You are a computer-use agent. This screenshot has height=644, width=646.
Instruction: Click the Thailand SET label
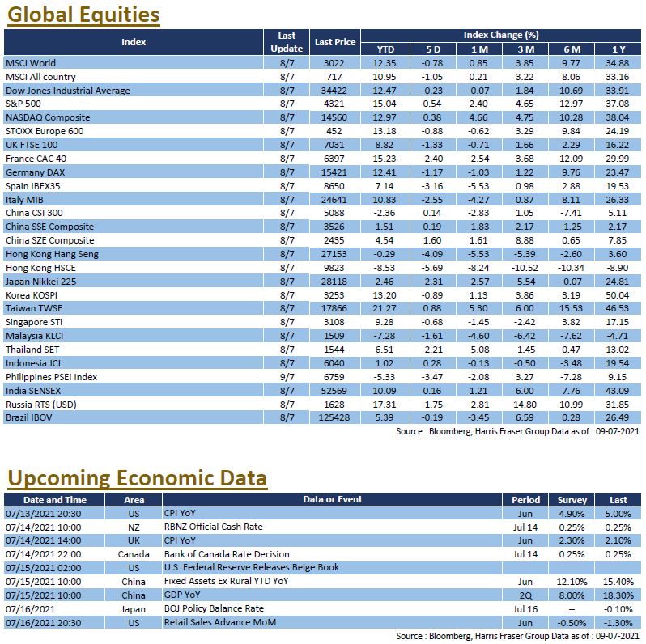pos(32,350)
